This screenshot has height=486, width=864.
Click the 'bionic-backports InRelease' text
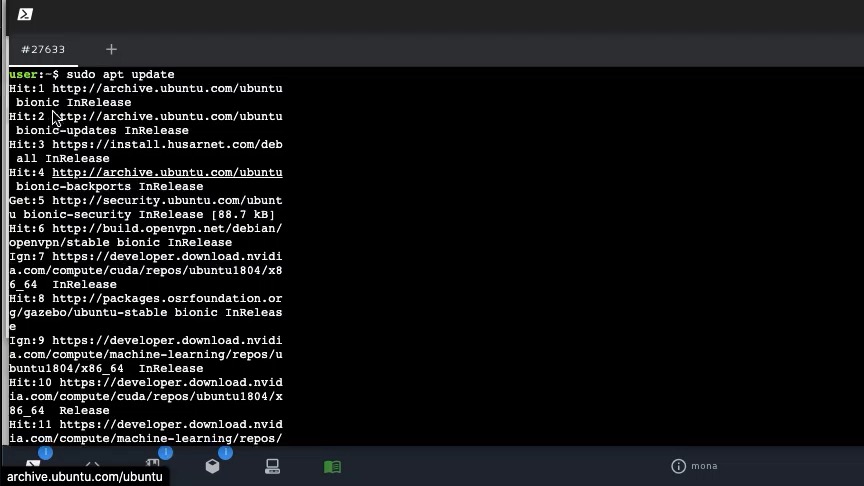[x=110, y=186]
